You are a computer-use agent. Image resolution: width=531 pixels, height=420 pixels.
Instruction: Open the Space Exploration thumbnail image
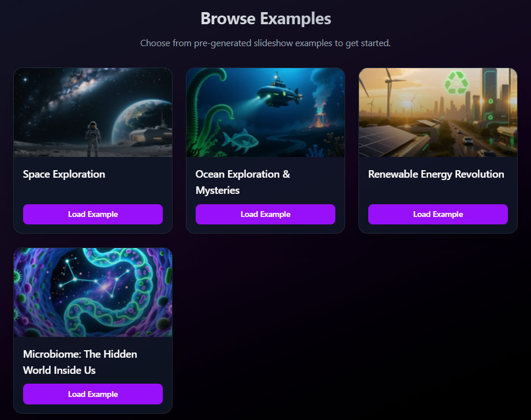[93, 112]
